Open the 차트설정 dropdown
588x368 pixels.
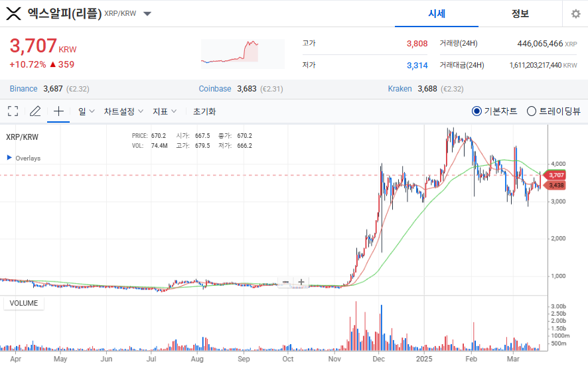tap(123, 111)
